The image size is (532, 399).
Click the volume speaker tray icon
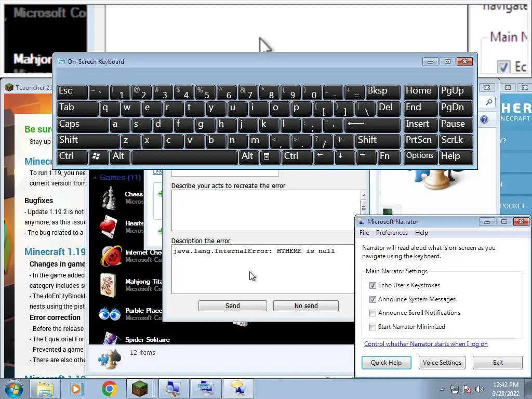(x=480, y=389)
